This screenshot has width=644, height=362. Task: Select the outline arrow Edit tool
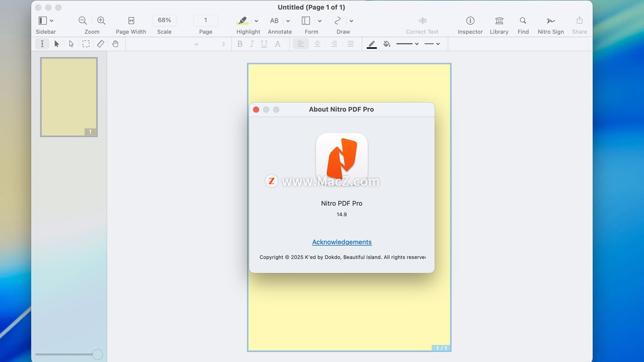71,44
